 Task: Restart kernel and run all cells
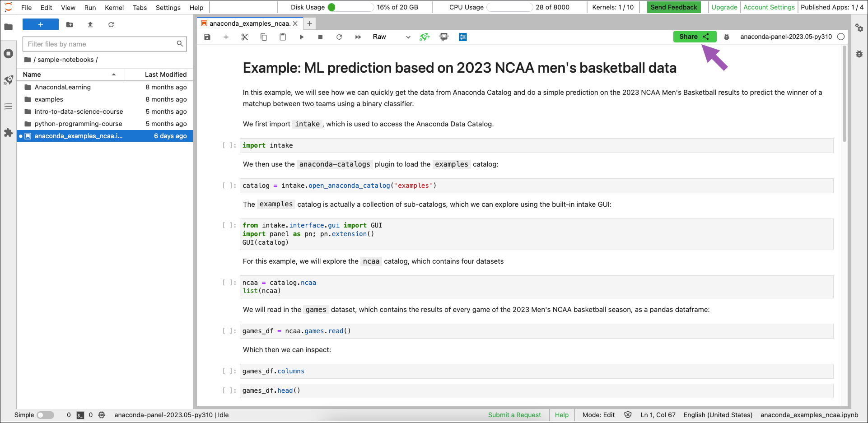coord(358,37)
